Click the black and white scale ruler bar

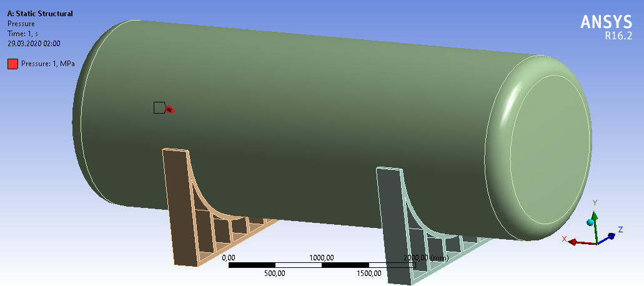[322, 265]
